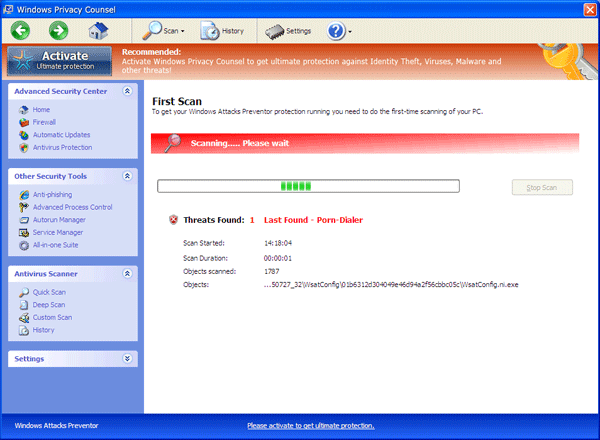Click the scan started time 14:18:04

coord(278,243)
